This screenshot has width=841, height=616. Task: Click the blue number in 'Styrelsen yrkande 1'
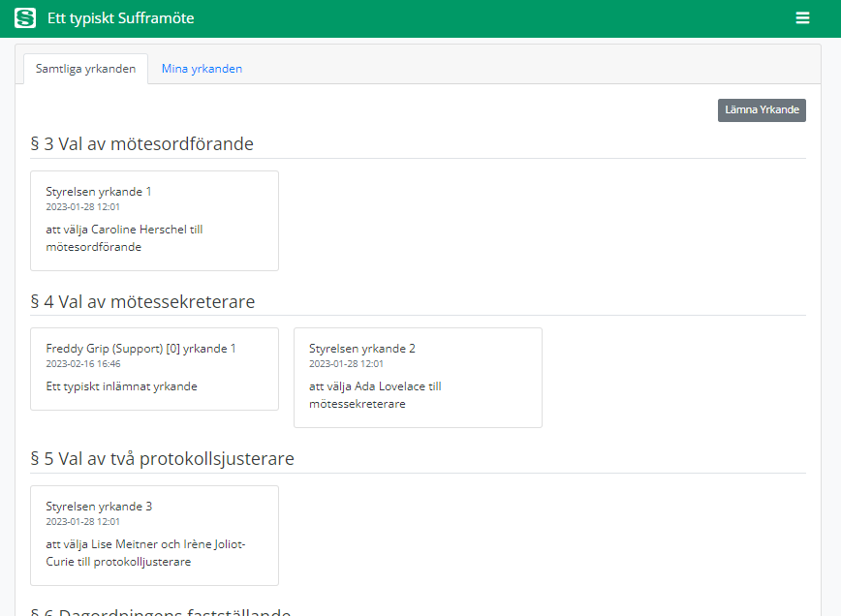pos(149,192)
